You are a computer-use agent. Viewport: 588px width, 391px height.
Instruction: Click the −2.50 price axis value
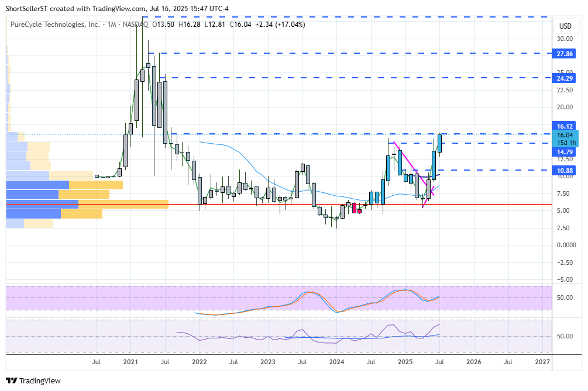(x=565, y=262)
